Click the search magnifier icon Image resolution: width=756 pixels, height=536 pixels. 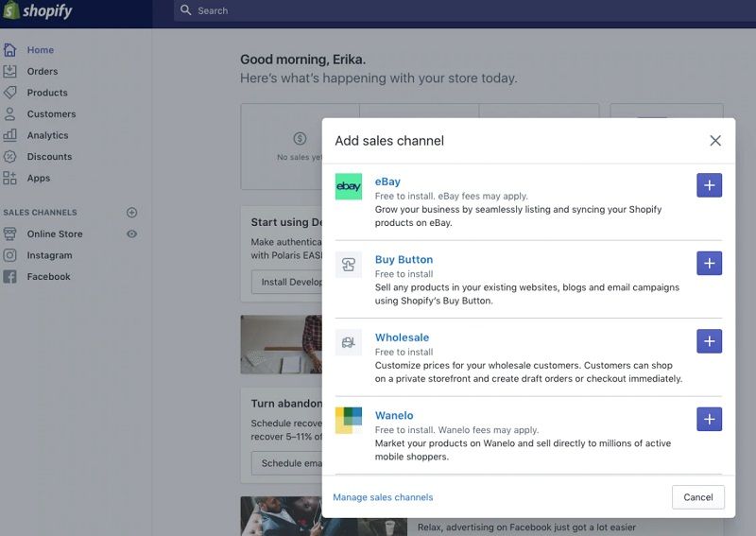185,9
